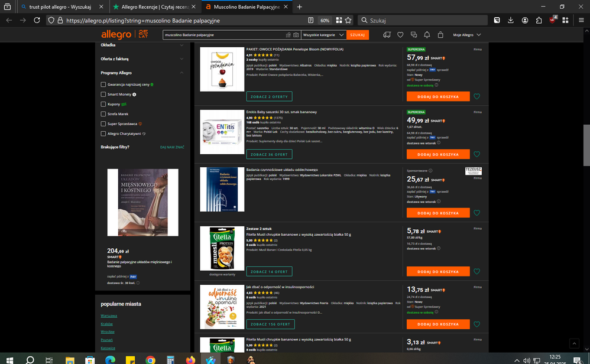
Task: Open Windows Start menu
Action: click(10, 360)
